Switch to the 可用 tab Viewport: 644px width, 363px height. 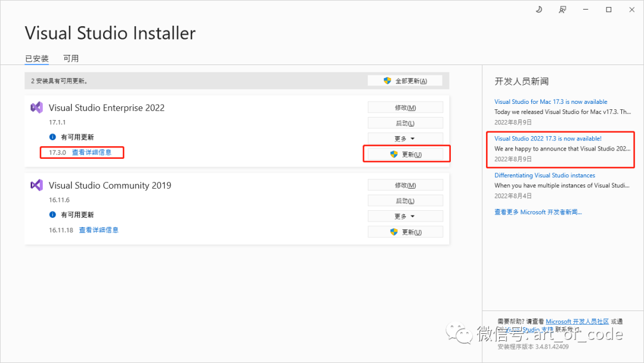(70, 59)
